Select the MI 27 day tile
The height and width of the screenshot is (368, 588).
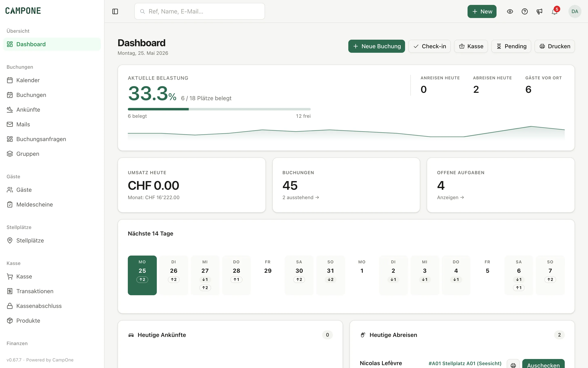pos(205,275)
